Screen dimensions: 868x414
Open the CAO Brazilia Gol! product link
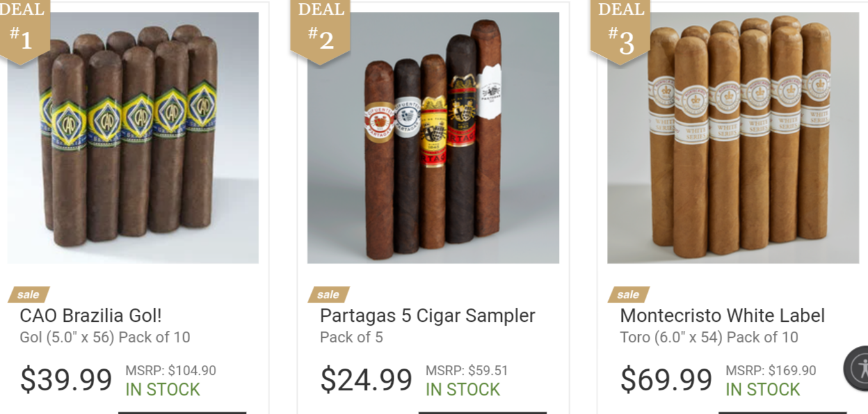tap(91, 315)
